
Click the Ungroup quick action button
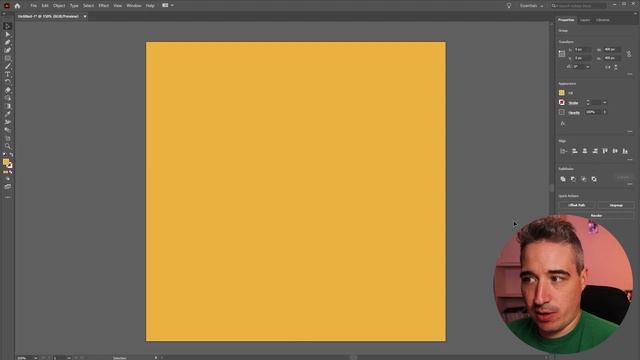[x=616, y=205]
